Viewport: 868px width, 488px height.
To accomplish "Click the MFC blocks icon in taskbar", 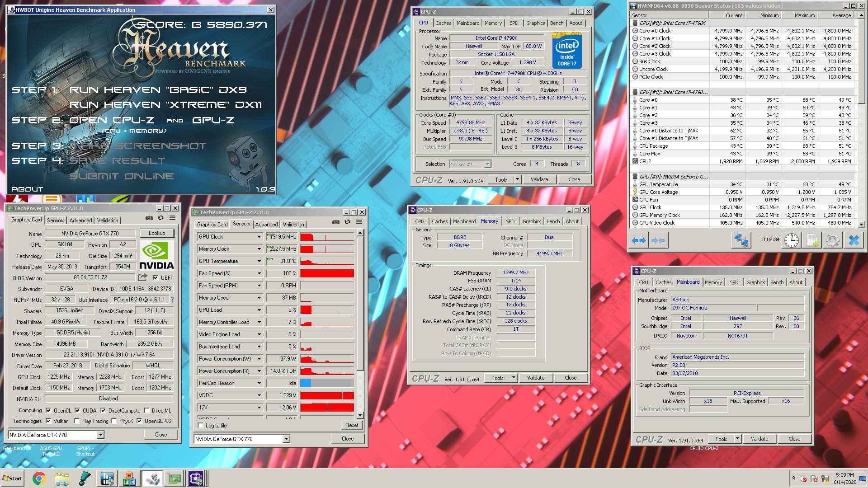I will coord(129,479).
